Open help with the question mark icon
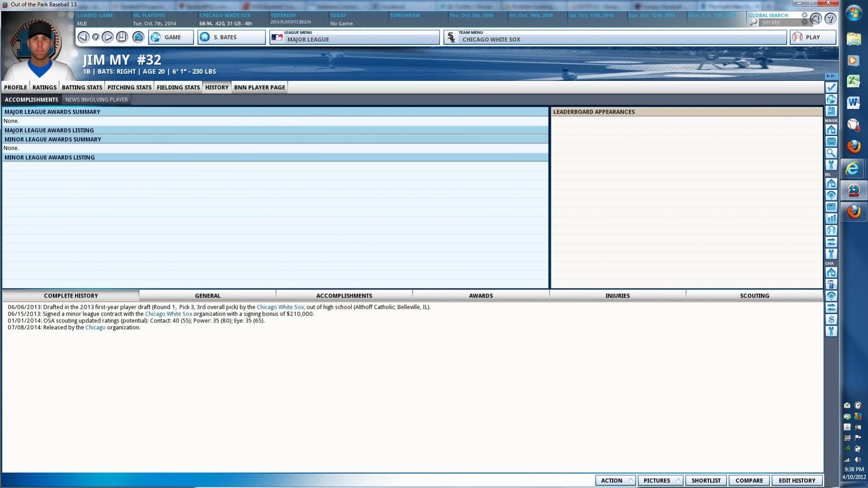This screenshot has width=868, height=488. coord(830,19)
